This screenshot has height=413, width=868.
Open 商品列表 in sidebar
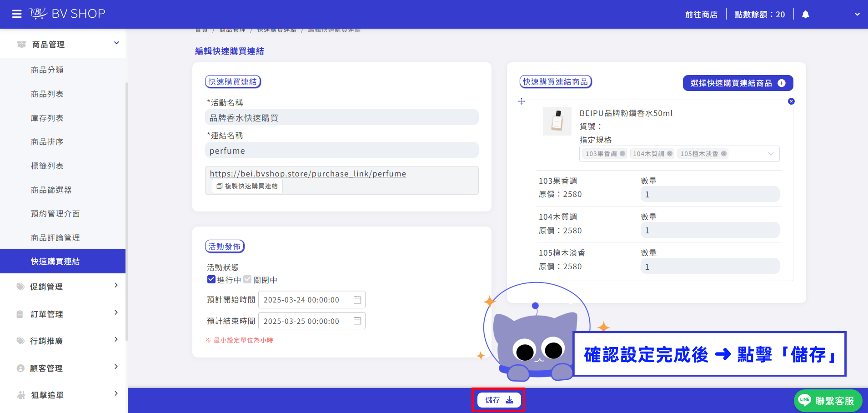pyautogui.click(x=47, y=94)
